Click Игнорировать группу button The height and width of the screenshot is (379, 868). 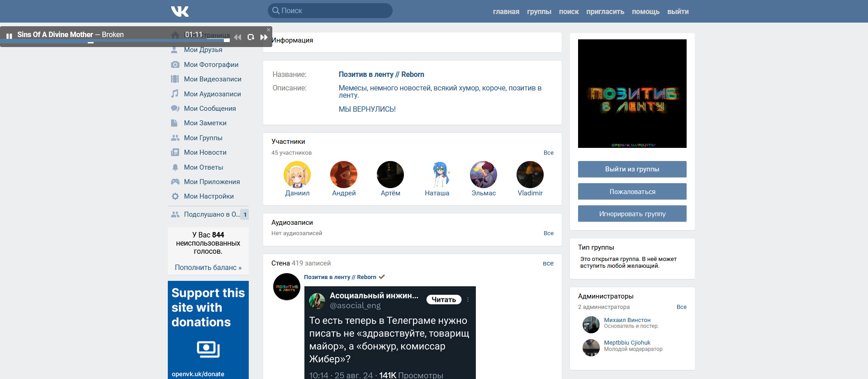[x=632, y=214]
